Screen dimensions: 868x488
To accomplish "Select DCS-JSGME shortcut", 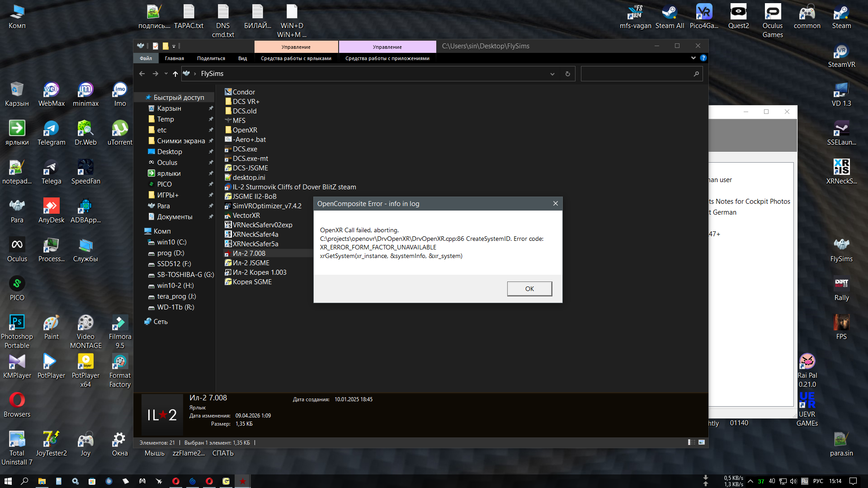I will coord(246,168).
